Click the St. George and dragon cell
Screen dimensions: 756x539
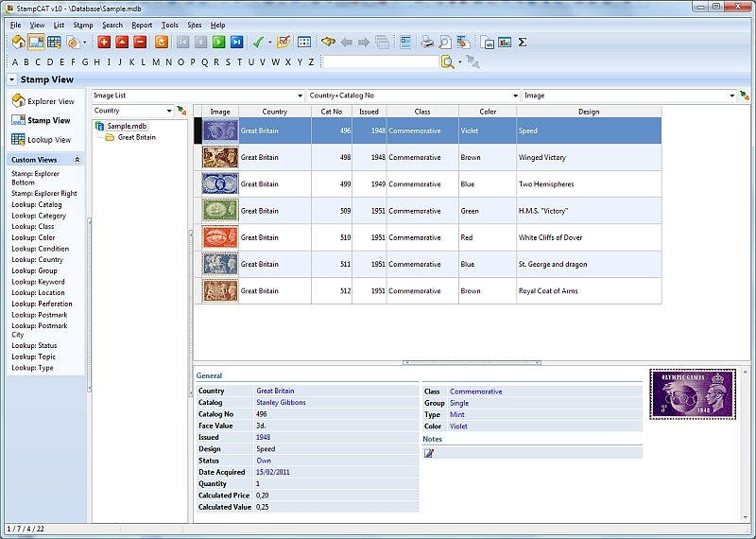click(589, 265)
